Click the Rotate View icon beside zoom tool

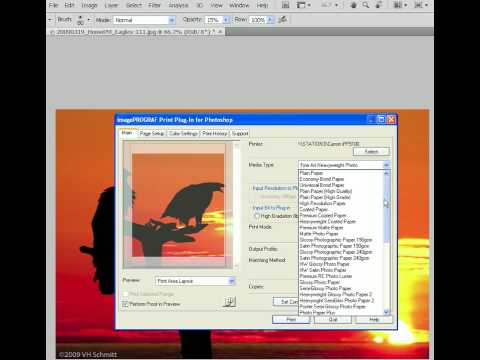(x=378, y=5)
